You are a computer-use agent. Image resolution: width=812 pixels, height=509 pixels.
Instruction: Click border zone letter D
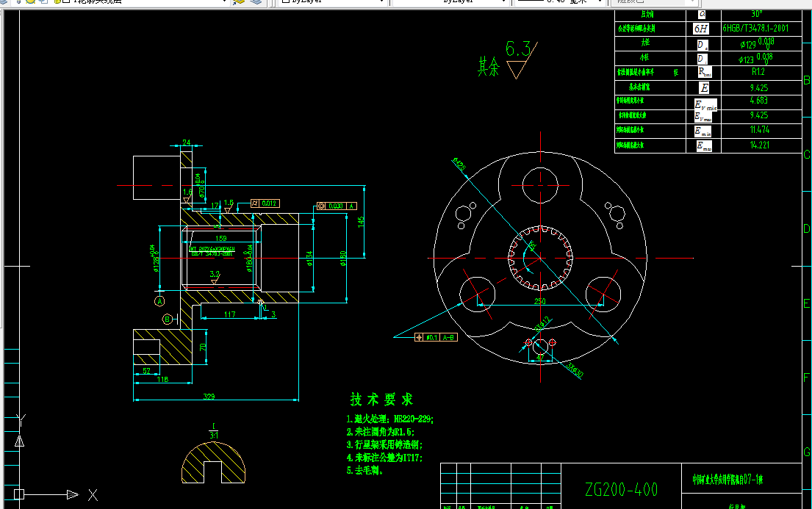[806, 228]
